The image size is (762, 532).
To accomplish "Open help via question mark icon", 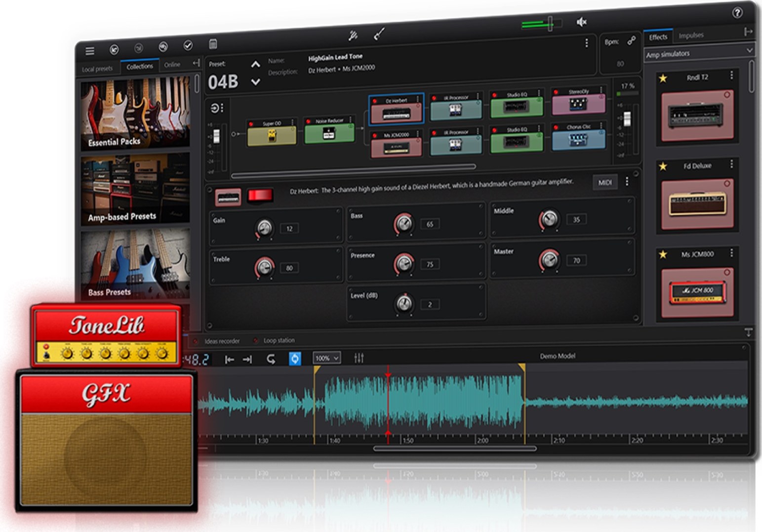I will click(x=737, y=13).
